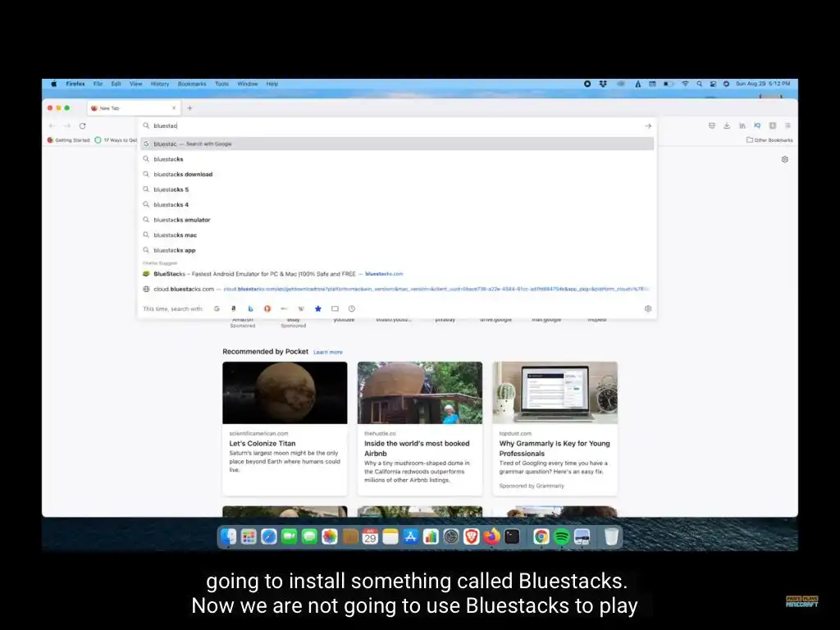The width and height of the screenshot is (840, 630).
Task: Choose 'bluestacks 5' suggestion
Action: point(397,189)
